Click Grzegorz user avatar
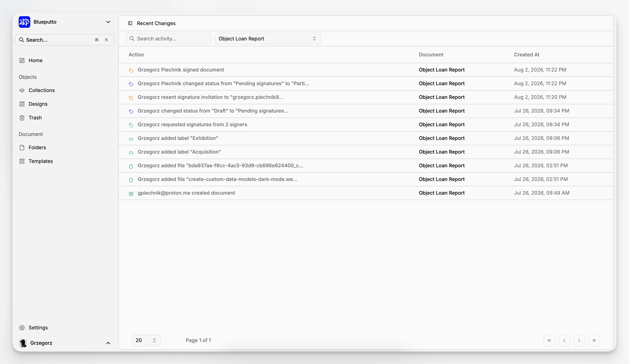 pos(23,343)
